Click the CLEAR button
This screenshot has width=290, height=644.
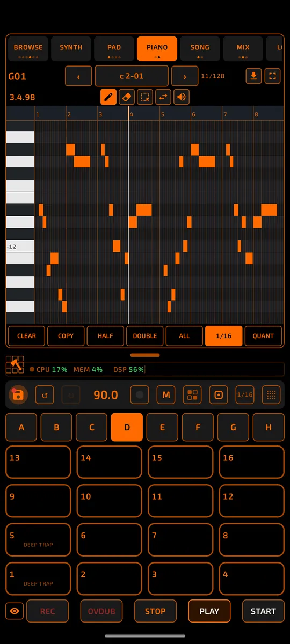(26, 336)
